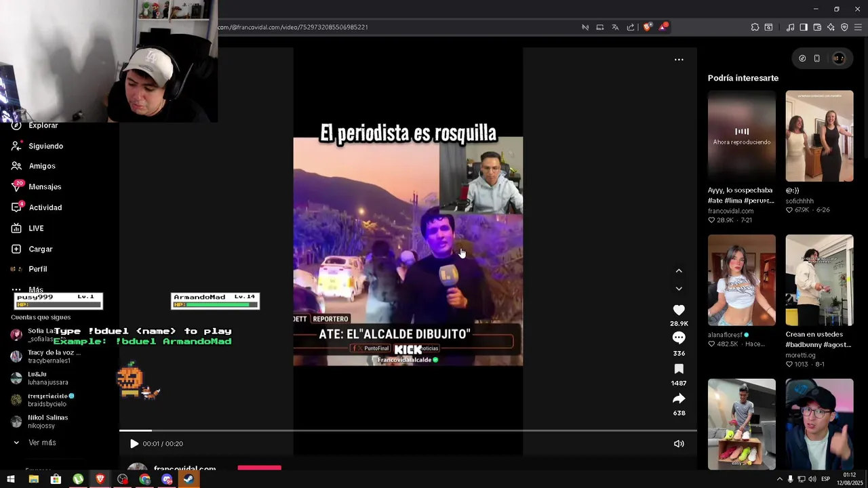Open sofichhhh recommended video
The height and width of the screenshot is (488, 868).
coord(819,136)
